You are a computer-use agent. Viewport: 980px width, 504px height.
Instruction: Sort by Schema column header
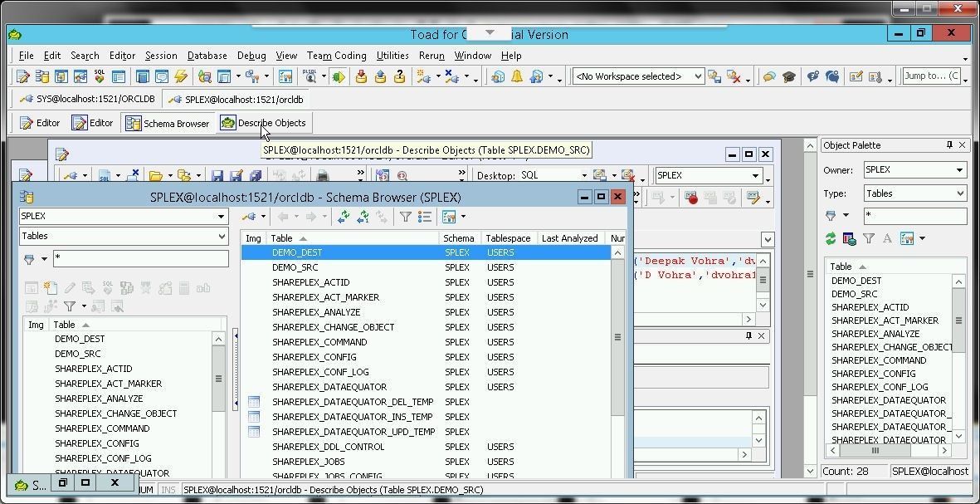459,238
